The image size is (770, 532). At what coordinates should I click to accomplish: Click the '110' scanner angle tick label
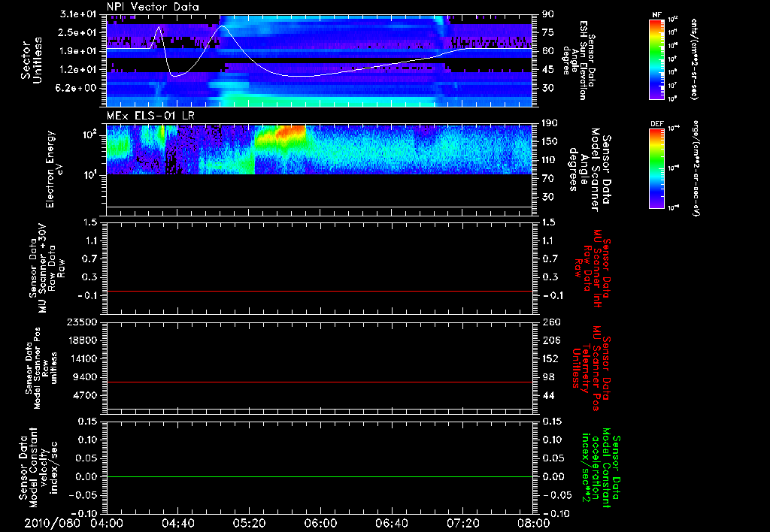tap(550, 160)
